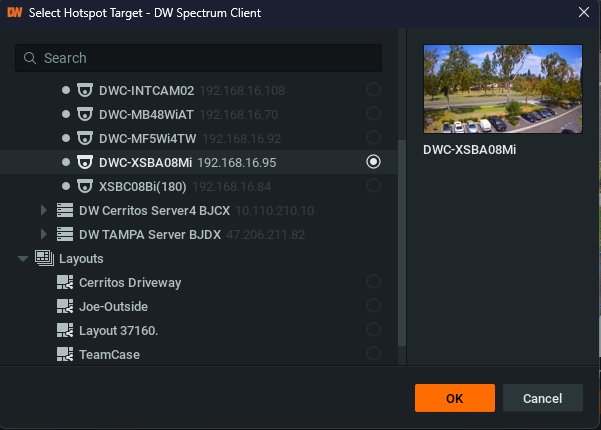Screen dimensions: 601x430
Task: Expand the DW TAMPA Server BJDX node
Action: click(x=44, y=234)
